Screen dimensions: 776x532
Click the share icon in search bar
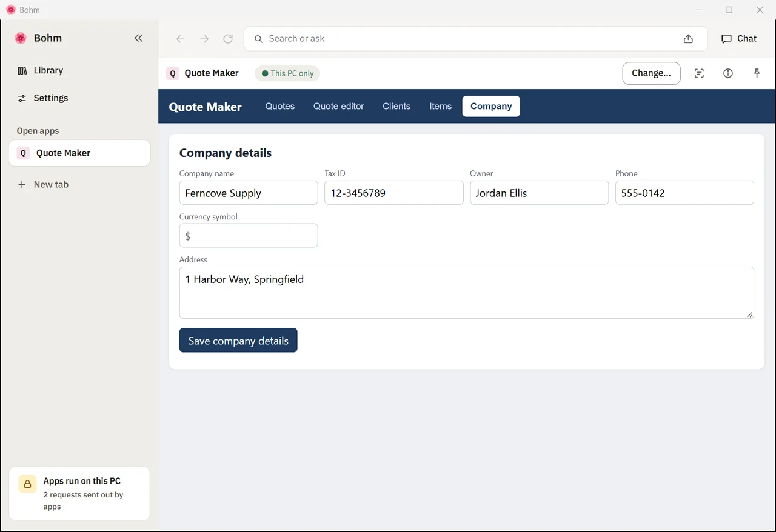(688, 39)
